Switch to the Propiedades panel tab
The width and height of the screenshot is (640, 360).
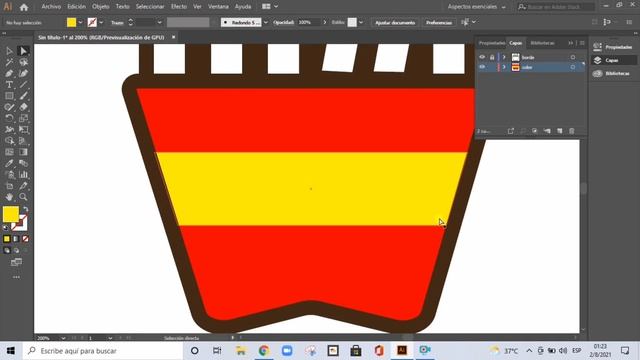click(x=491, y=43)
